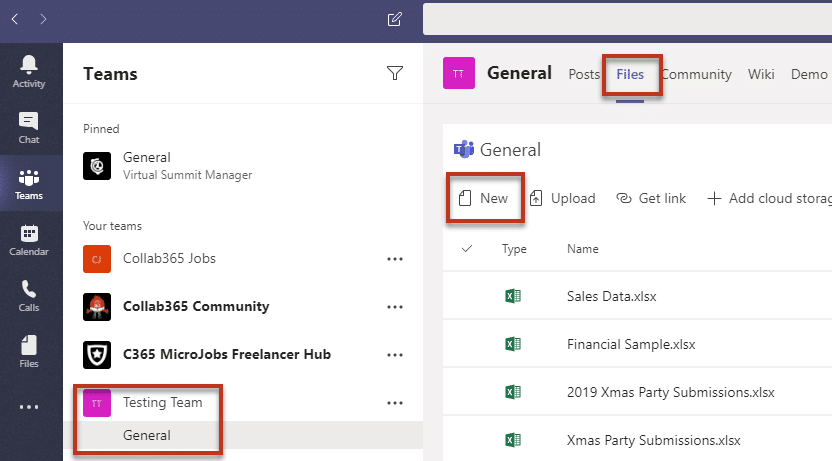Filter the teams list
The image size is (832, 461).
tap(395, 73)
